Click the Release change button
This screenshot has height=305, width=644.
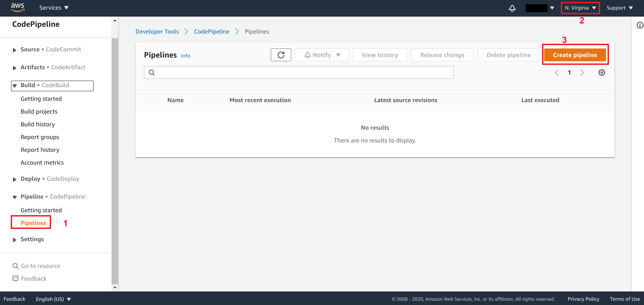tap(442, 55)
